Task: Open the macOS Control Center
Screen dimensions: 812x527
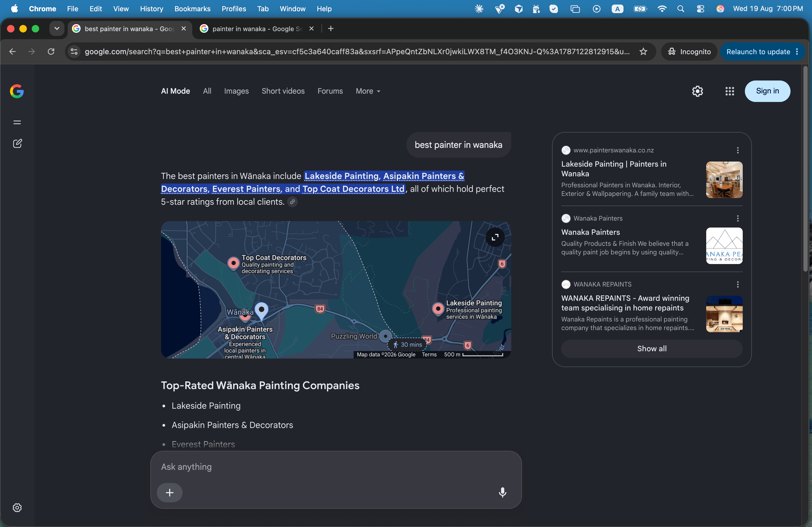Action: (x=701, y=9)
